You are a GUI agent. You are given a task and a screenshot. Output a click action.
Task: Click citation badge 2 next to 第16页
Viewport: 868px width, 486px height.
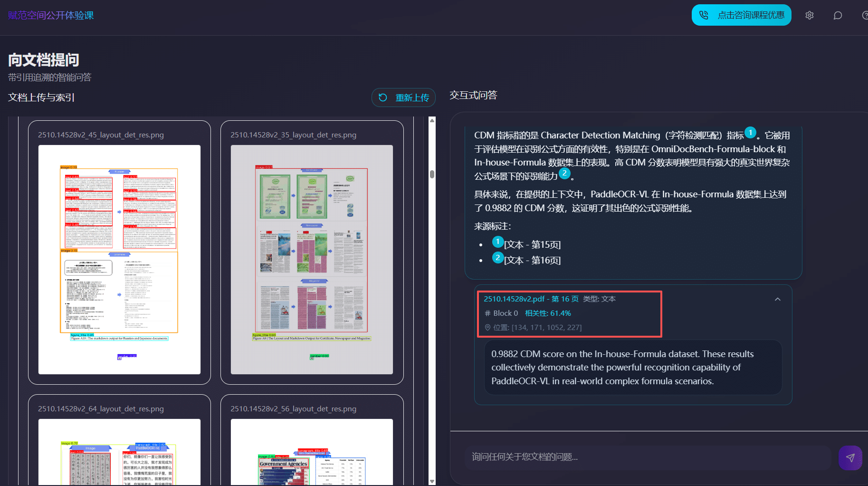coord(497,258)
